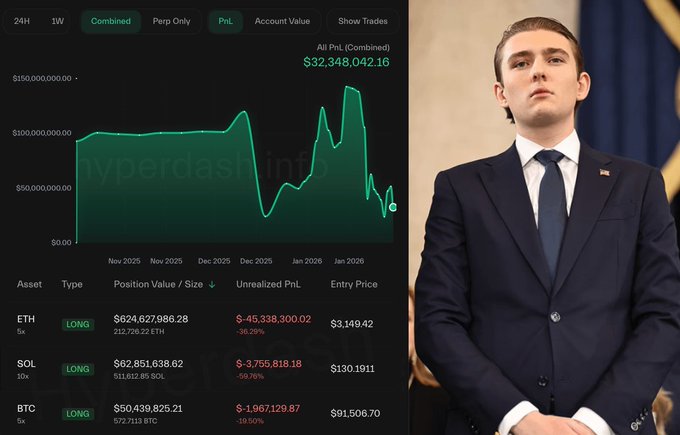
Task: Switch to the 1W time range
Action: pyautogui.click(x=58, y=21)
